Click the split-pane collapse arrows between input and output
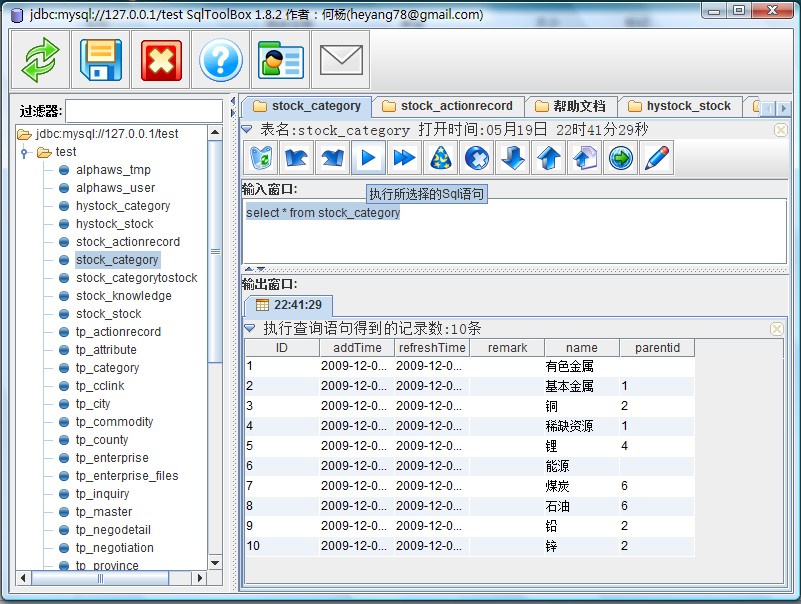 click(254, 269)
